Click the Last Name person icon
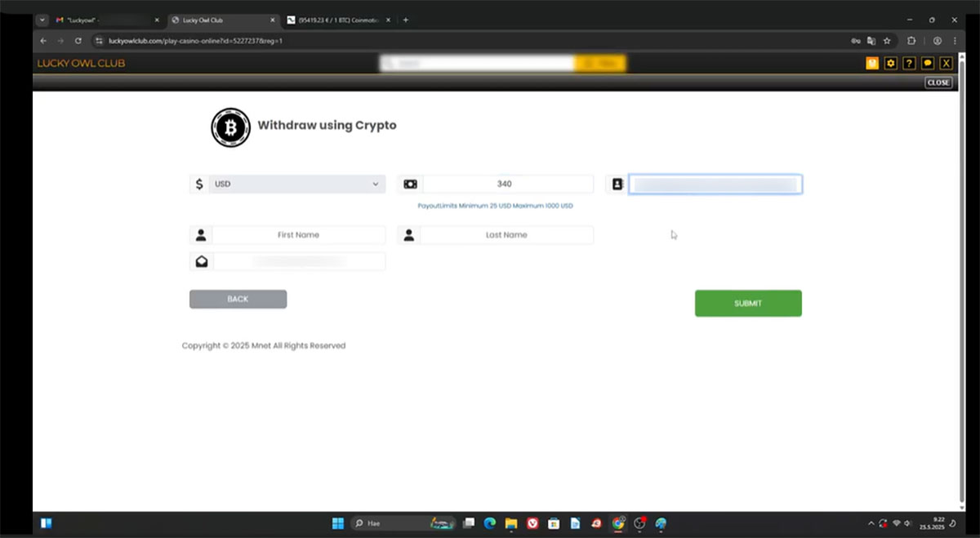 pyautogui.click(x=409, y=235)
